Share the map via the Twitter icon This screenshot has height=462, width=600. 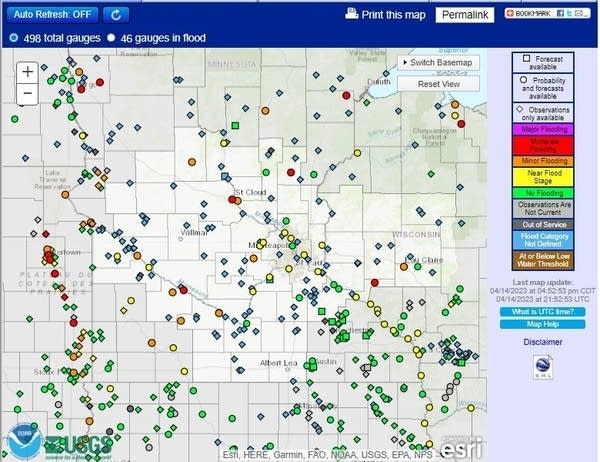click(x=569, y=13)
